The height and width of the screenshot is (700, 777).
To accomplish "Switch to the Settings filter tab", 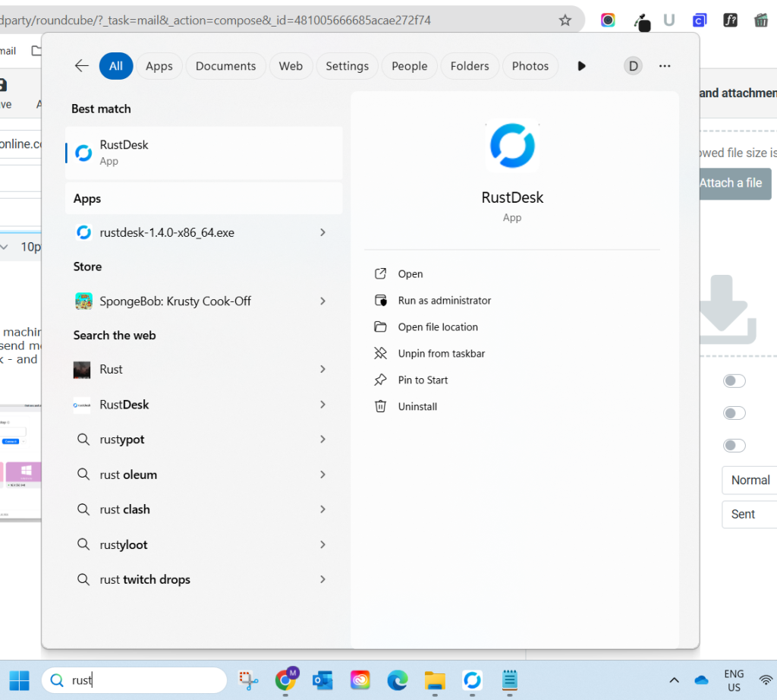I will (347, 66).
